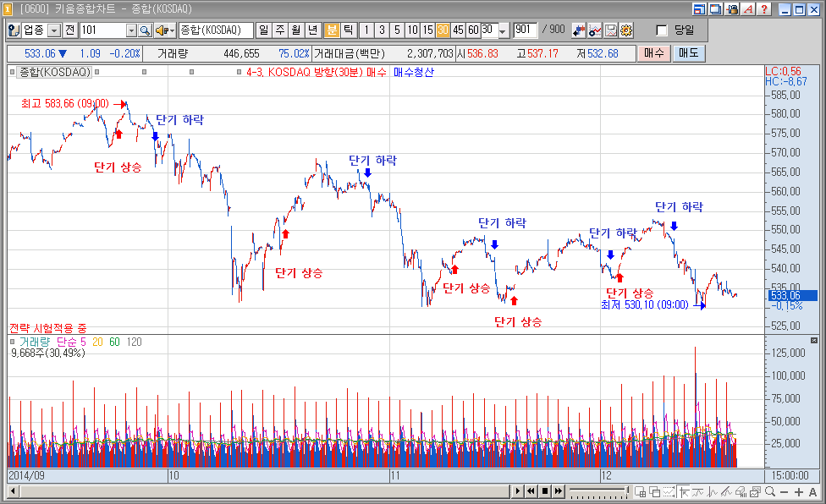Screen dimensions: 826x504
Task: Open the 업종 category dropdown
Action: click(54, 30)
